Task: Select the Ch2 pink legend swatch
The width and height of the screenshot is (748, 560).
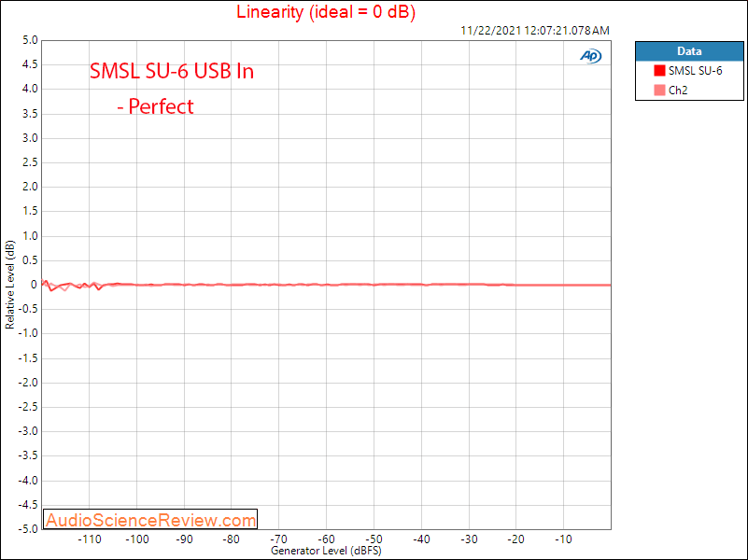Action: (659, 91)
